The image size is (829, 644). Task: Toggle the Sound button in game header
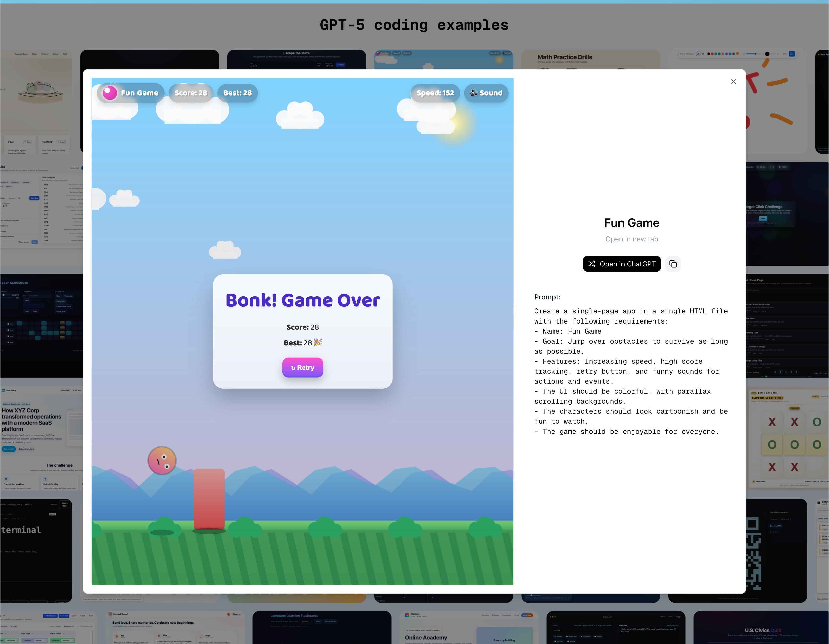(x=486, y=93)
